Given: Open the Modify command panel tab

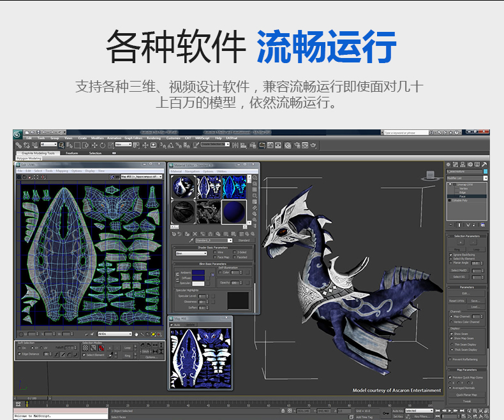Looking at the screenshot, I should pyautogui.click(x=456, y=164).
